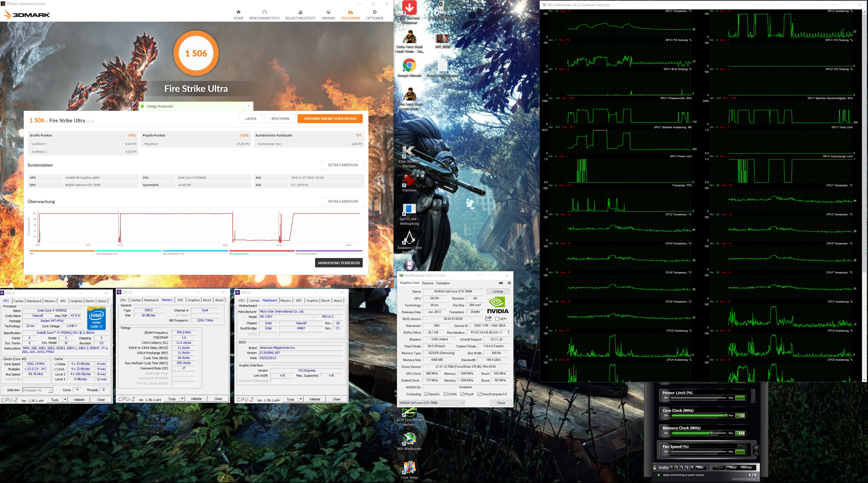Open the Neues Textdokument desktop file
This screenshot has height=483, width=868.
coord(442,68)
